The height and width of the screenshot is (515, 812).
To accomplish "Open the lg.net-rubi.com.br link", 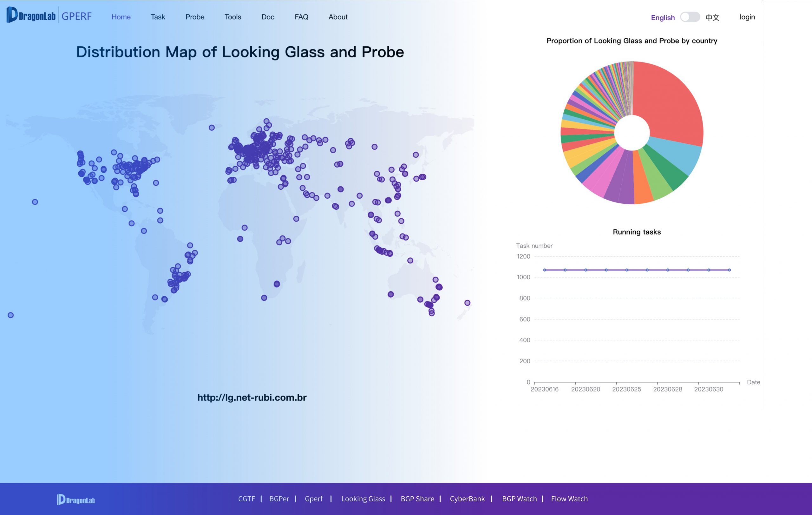I will coord(252,398).
